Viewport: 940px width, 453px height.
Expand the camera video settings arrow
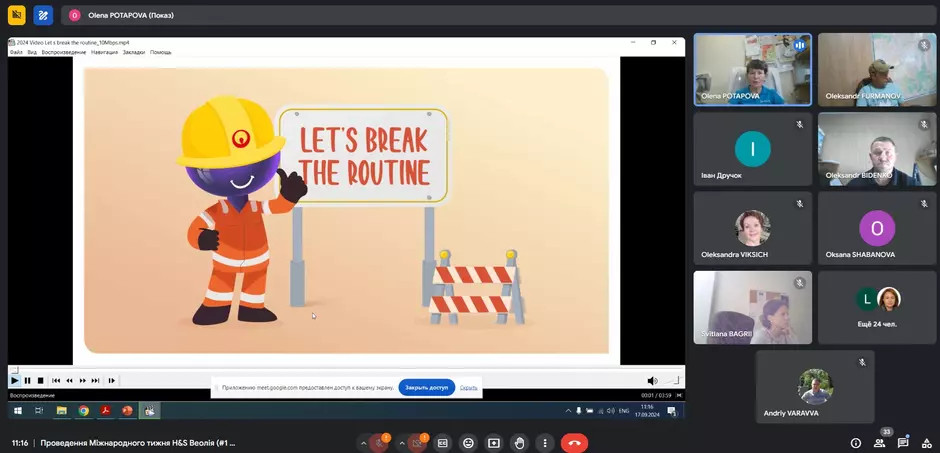click(402, 443)
